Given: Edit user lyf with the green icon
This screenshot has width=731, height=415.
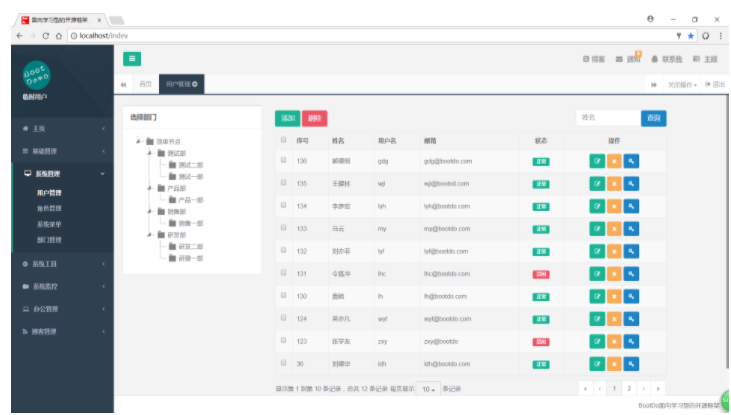Looking at the screenshot, I should [597, 251].
